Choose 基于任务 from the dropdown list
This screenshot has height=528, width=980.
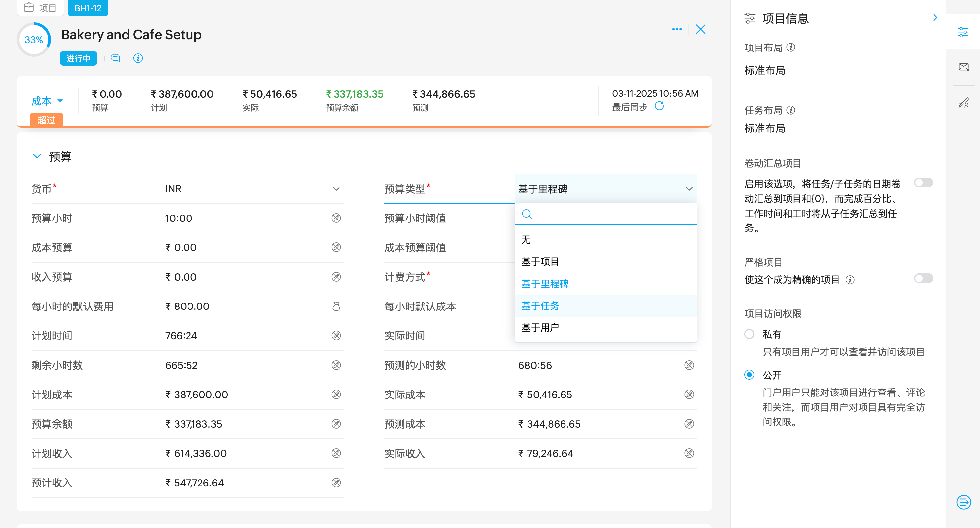(540, 306)
